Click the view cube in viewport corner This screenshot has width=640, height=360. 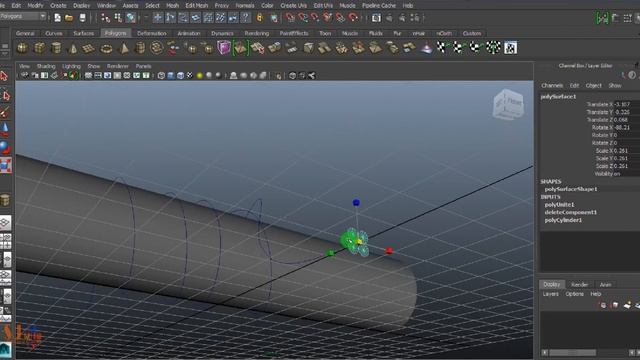point(508,104)
